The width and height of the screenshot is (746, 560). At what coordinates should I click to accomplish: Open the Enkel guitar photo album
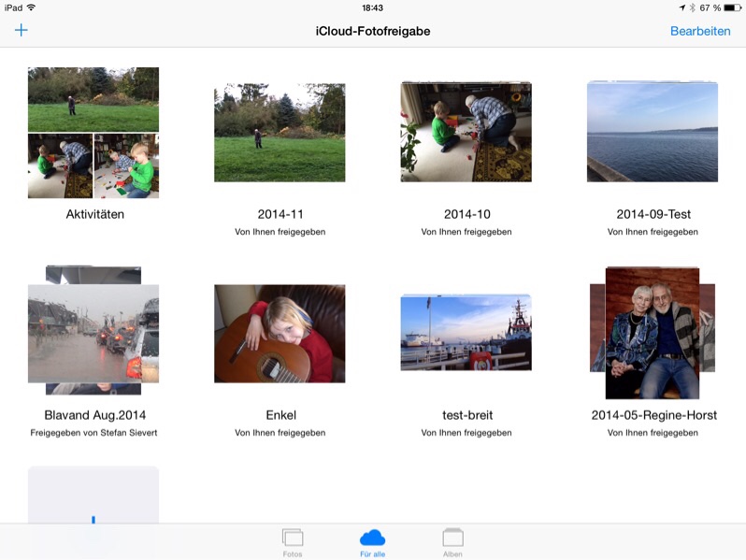click(x=280, y=334)
